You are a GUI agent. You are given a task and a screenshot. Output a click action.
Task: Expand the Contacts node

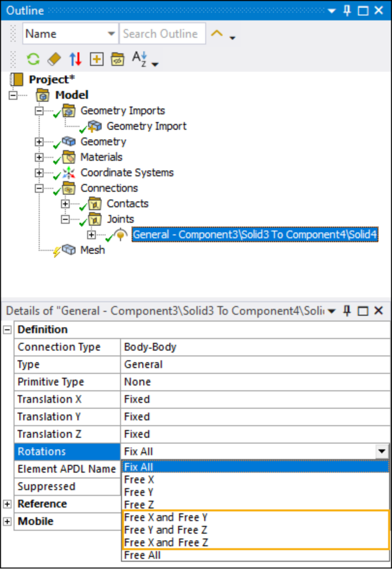tap(65, 204)
